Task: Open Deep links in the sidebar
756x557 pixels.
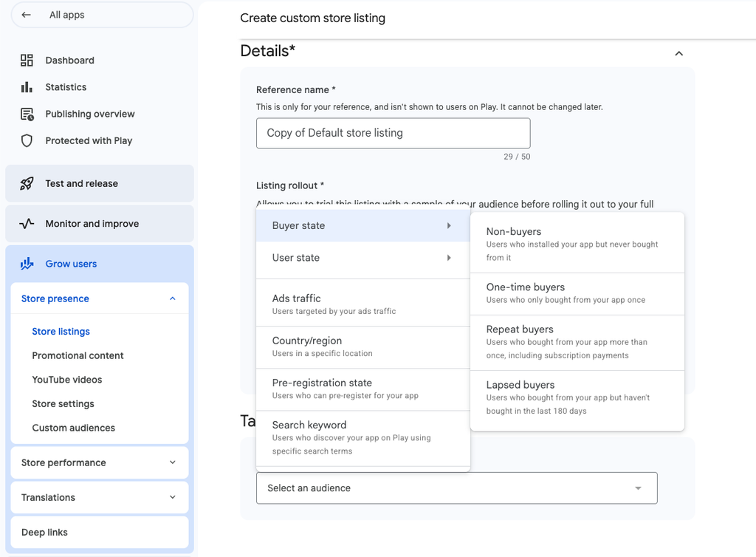Action: coord(100,533)
